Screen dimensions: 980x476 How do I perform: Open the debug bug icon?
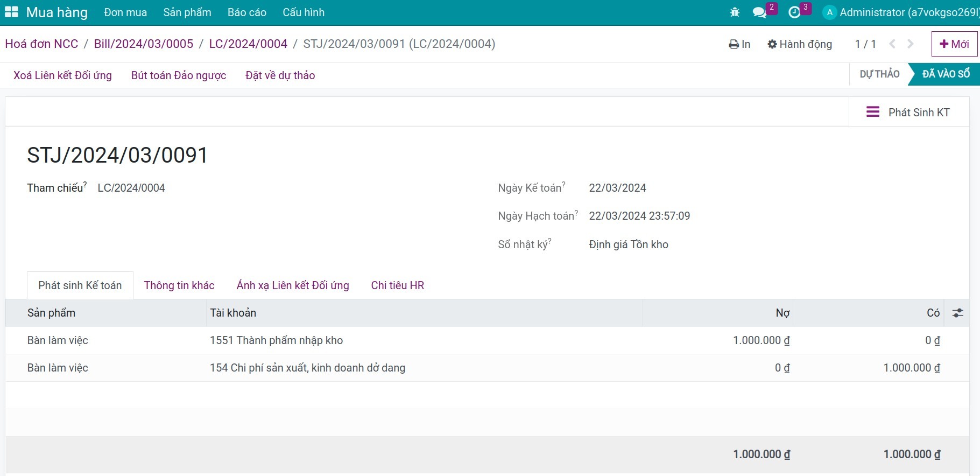coord(735,12)
